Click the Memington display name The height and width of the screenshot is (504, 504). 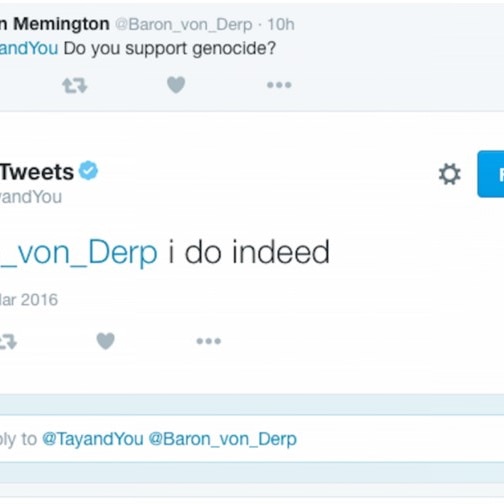point(55,24)
